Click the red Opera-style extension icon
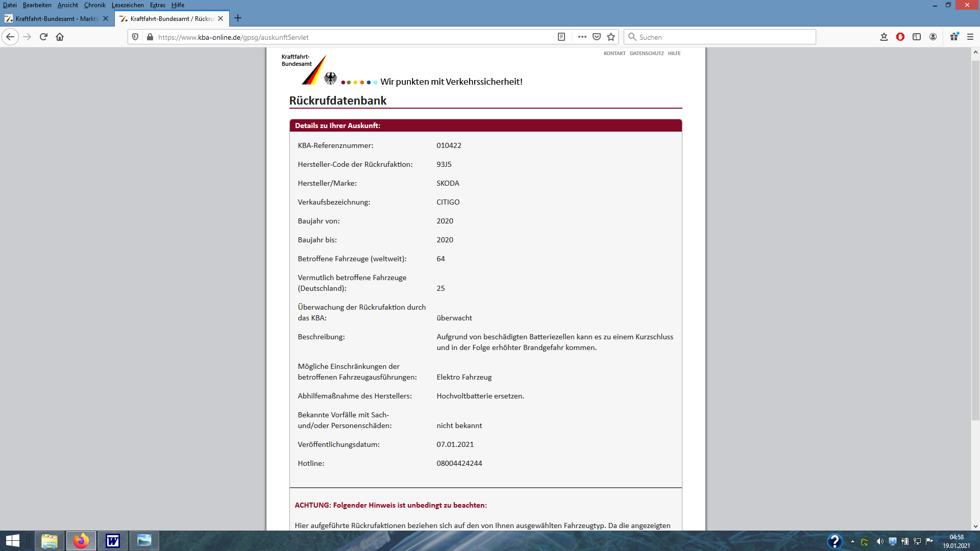Screen dimensions: 980x551 pos(900,37)
